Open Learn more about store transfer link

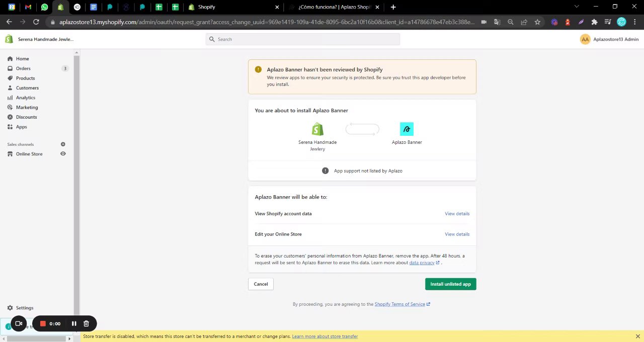pos(325,336)
